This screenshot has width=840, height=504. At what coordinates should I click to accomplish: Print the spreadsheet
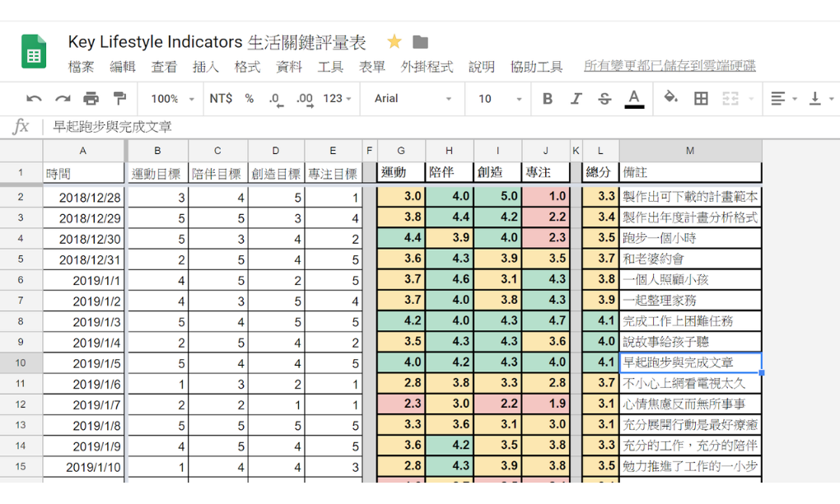point(91,99)
